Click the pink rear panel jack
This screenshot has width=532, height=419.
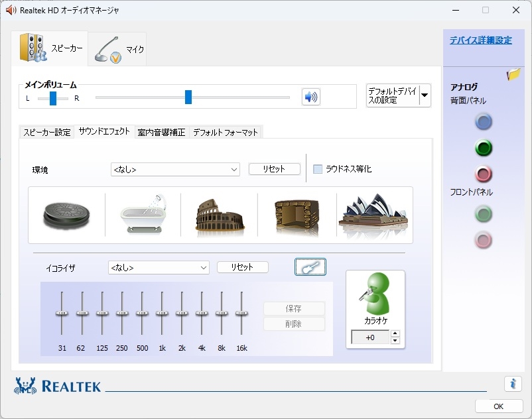coord(484,174)
